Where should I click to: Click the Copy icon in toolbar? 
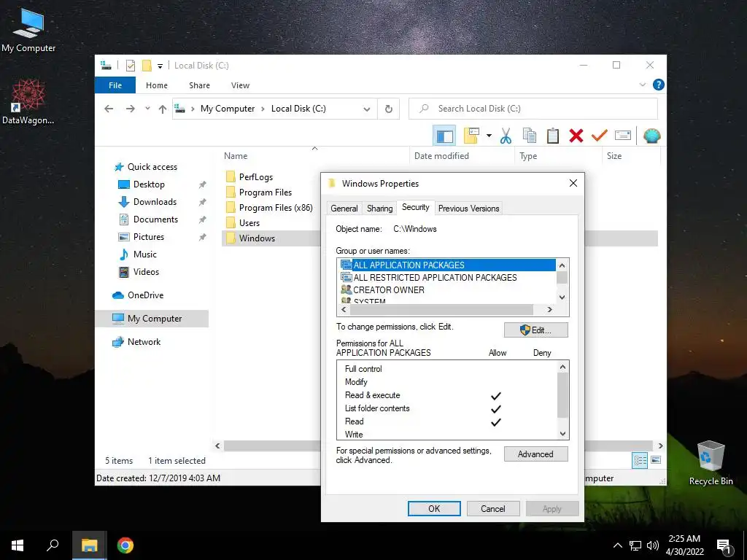(530, 136)
